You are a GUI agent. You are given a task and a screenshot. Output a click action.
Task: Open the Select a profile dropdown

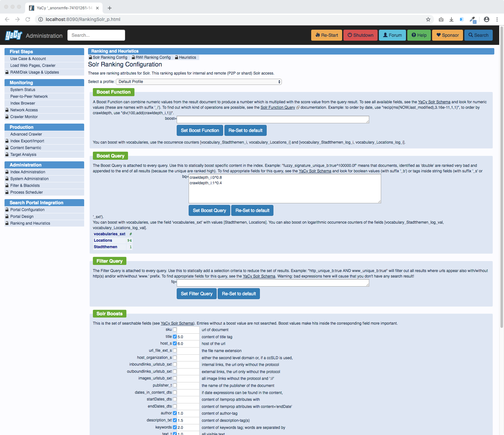(199, 82)
